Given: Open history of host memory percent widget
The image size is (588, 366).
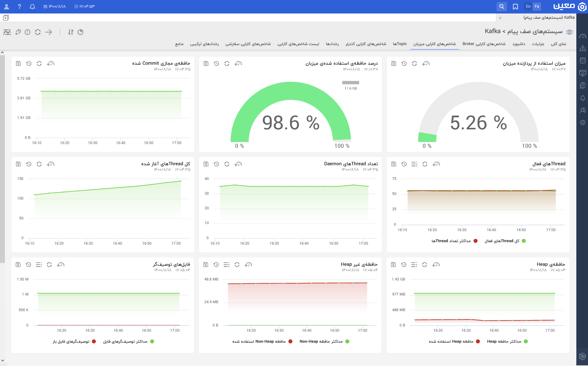Looking at the screenshot, I should (x=216, y=63).
